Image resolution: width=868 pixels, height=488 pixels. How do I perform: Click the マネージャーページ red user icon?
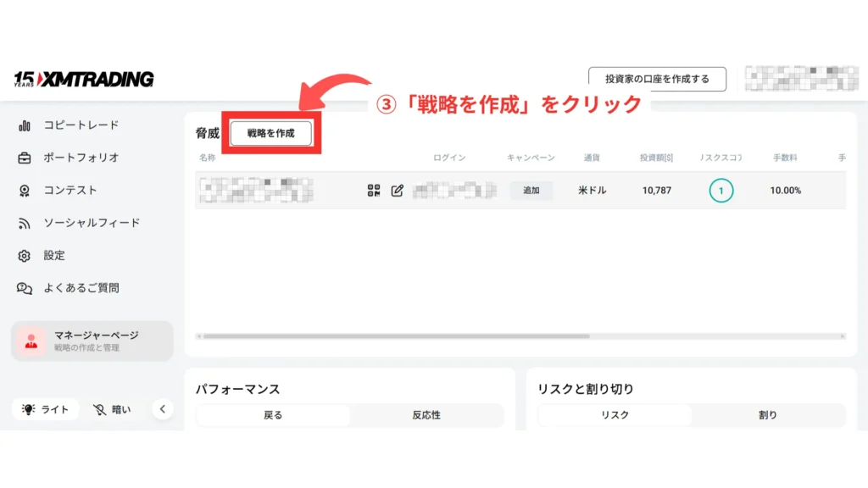click(31, 341)
